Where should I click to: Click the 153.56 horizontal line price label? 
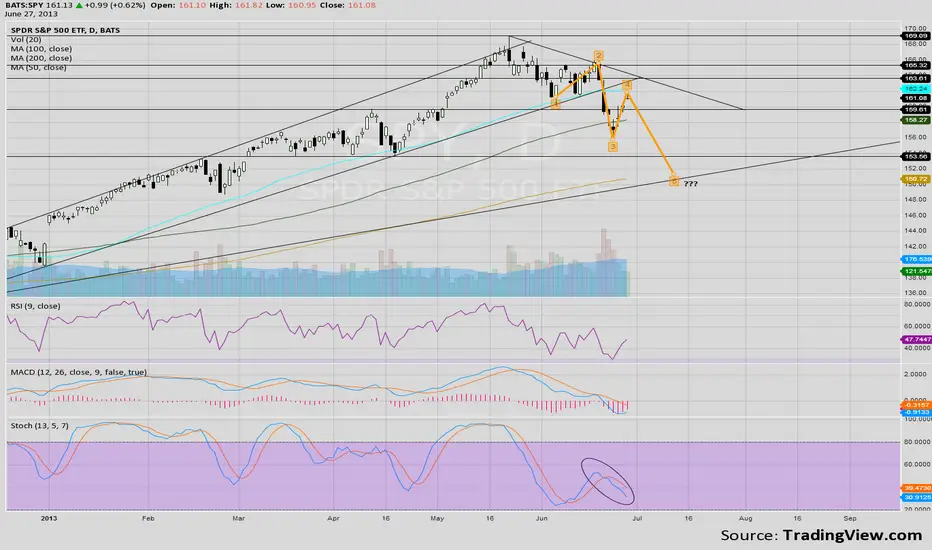916,157
